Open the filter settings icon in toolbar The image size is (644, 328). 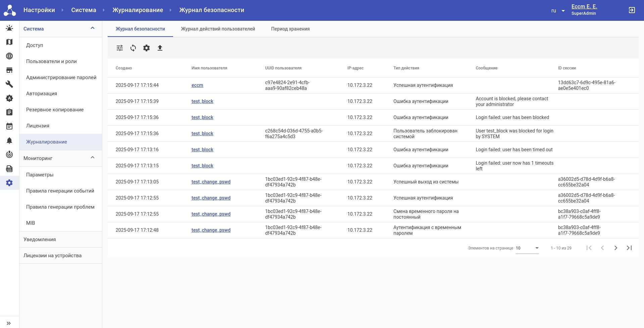[120, 48]
